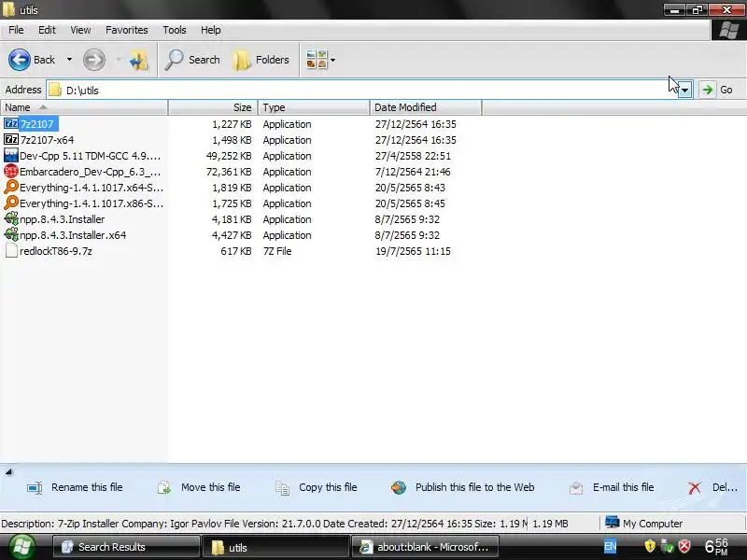Click the Publish to Web globe icon
Viewport: 747px width, 560px height.
(399, 487)
